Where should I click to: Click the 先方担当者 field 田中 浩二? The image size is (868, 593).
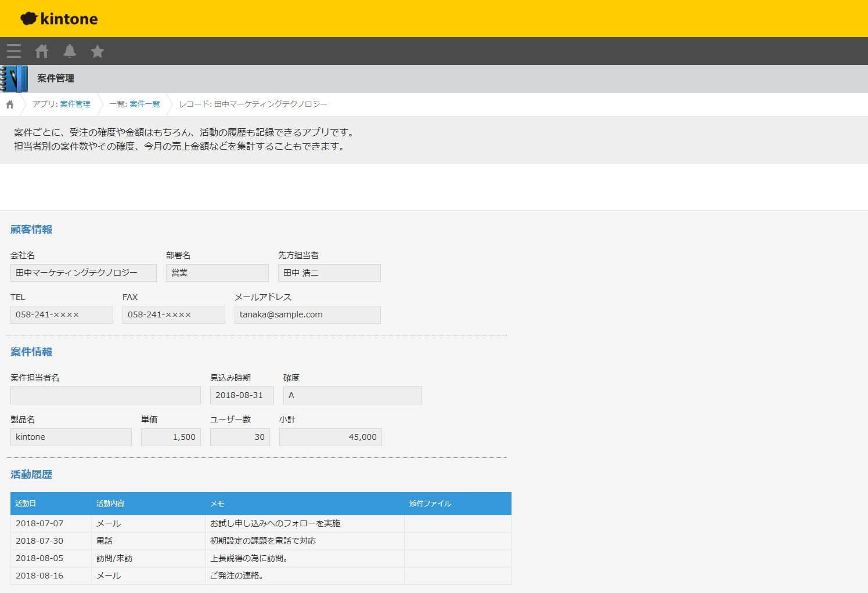coord(329,273)
